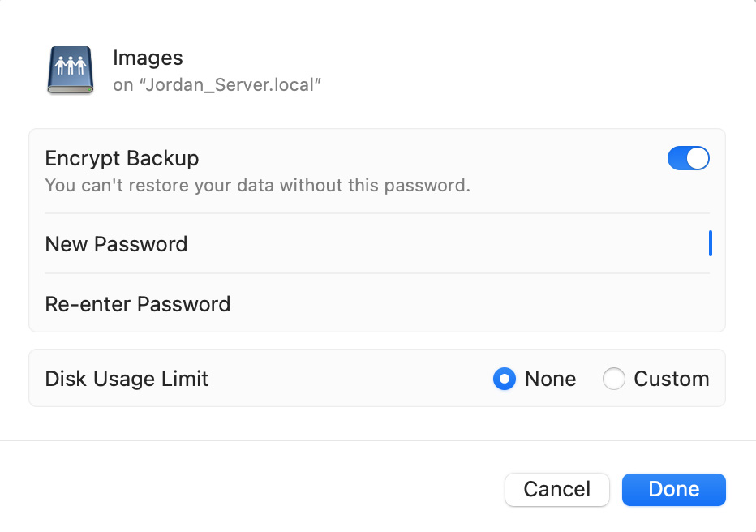756x532 pixels.
Task: Click the Disk Usage Limit row background
Action: [x=349, y=379]
